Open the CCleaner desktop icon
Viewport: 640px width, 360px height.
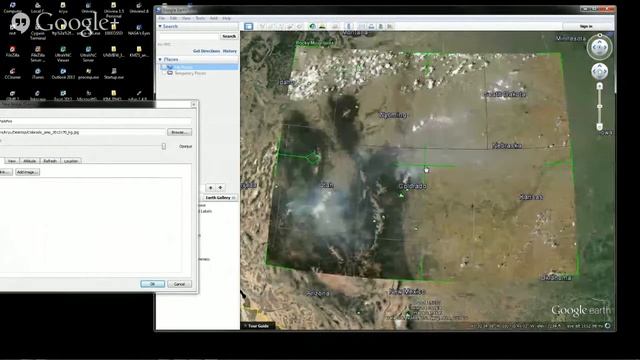[13, 73]
